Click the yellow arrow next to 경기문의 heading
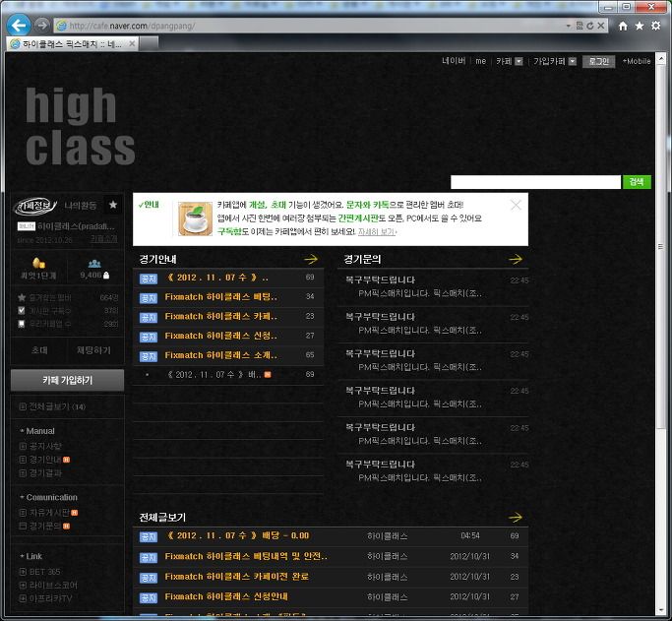This screenshot has height=621, width=672. coord(516,259)
